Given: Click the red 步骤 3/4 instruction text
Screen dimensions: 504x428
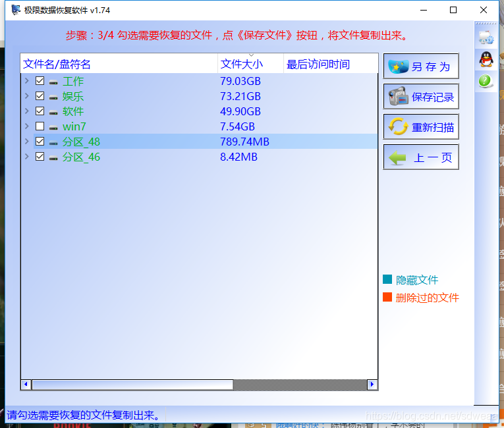Looking at the screenshot, I should (237, 35).
